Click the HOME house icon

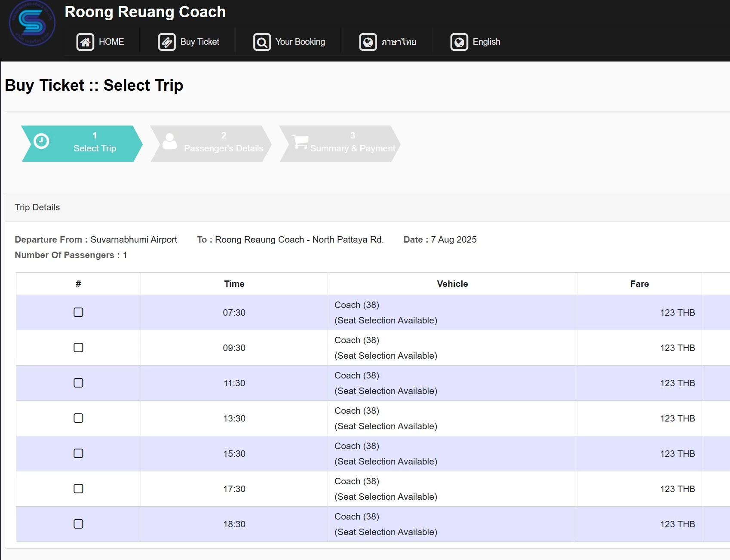click(85, 42)
